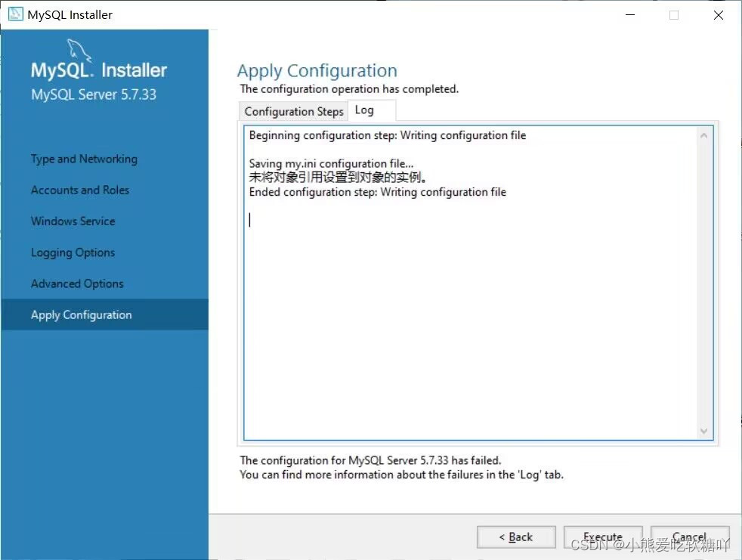Click the log scrollbar down arrow
This screenshot has height=560, width=742.
[x=703, y=431]
